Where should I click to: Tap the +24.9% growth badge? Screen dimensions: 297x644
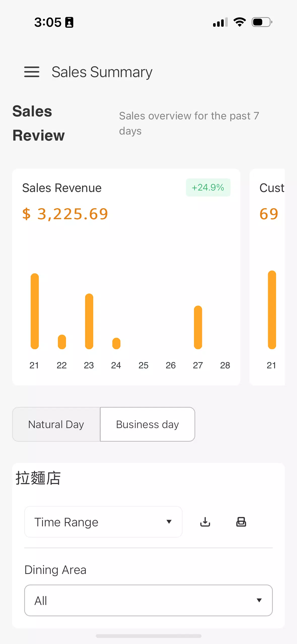tap(208, 187)
